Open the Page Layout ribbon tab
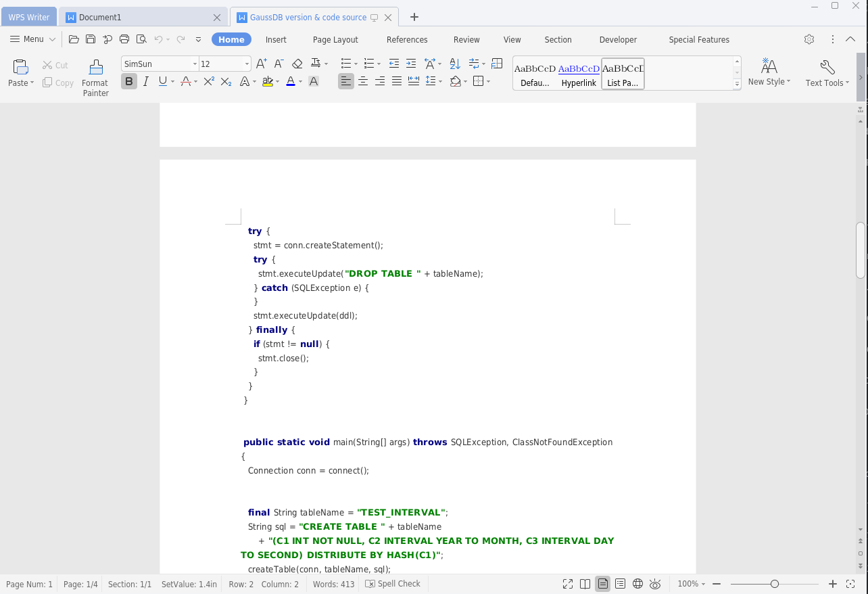Image resolution: width=868 pixels, height=594 pixels. point(335,39)
